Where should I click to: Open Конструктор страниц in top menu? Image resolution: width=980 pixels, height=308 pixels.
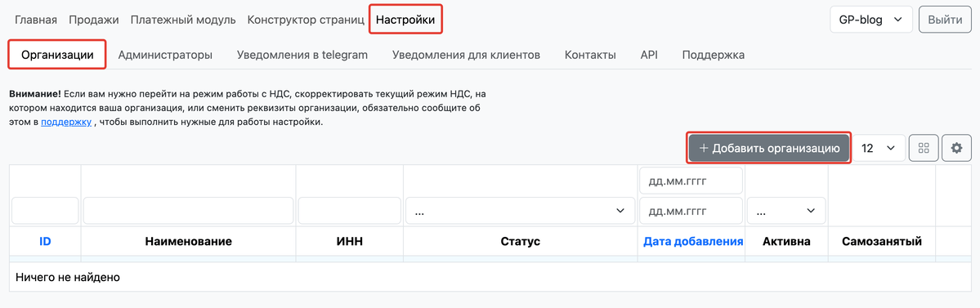point(306,20)
